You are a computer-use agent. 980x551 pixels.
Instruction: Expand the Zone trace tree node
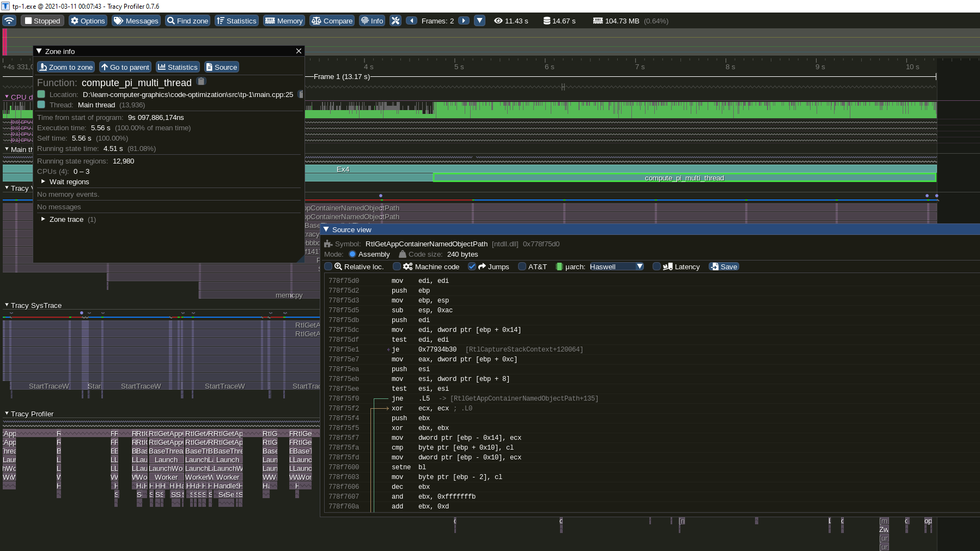click(43, 219)
